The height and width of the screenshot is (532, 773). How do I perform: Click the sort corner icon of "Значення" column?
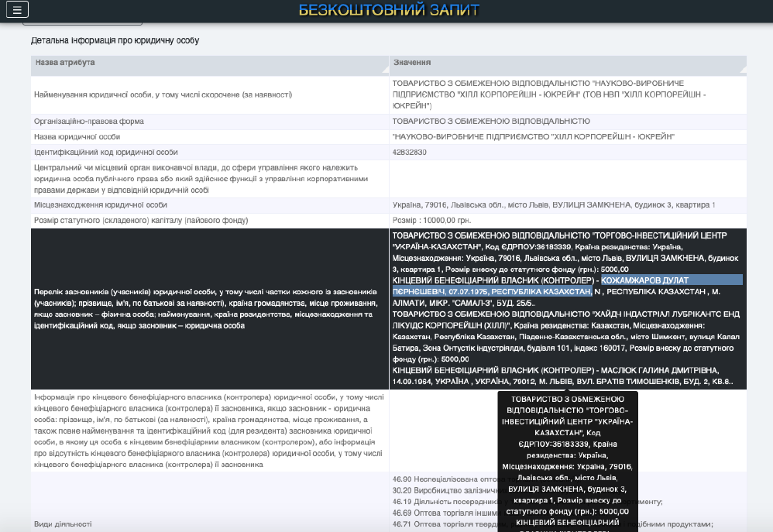[x=742, y=70]
